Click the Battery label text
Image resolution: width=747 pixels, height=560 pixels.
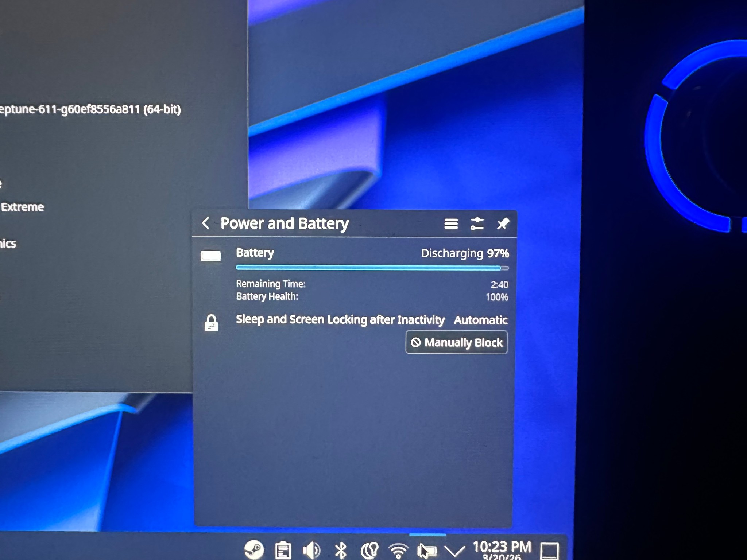pyautogui.click(x=255, y=253)
